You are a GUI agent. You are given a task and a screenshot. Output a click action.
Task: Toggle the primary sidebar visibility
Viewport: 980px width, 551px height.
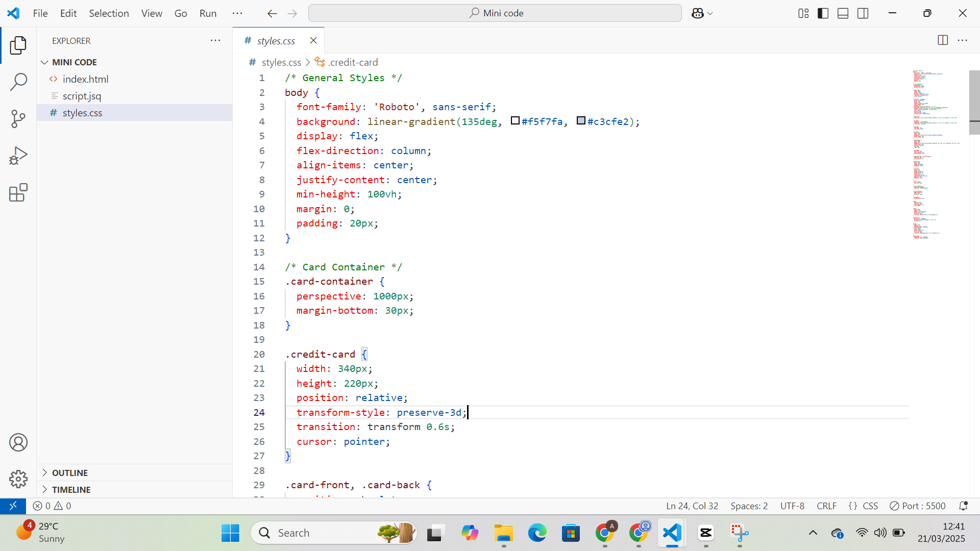click(x=823, y=13)
